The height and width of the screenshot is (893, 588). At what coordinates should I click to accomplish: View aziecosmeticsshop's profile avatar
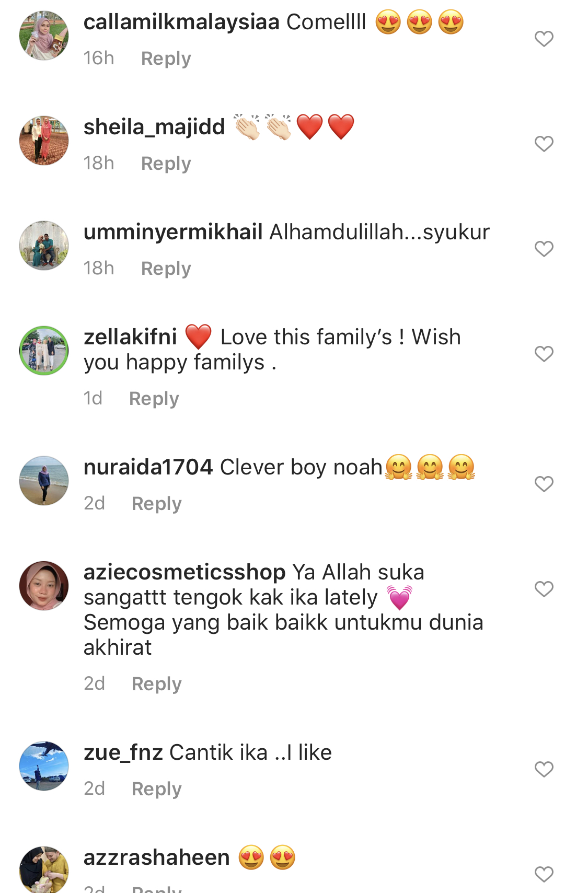(44, 586)
